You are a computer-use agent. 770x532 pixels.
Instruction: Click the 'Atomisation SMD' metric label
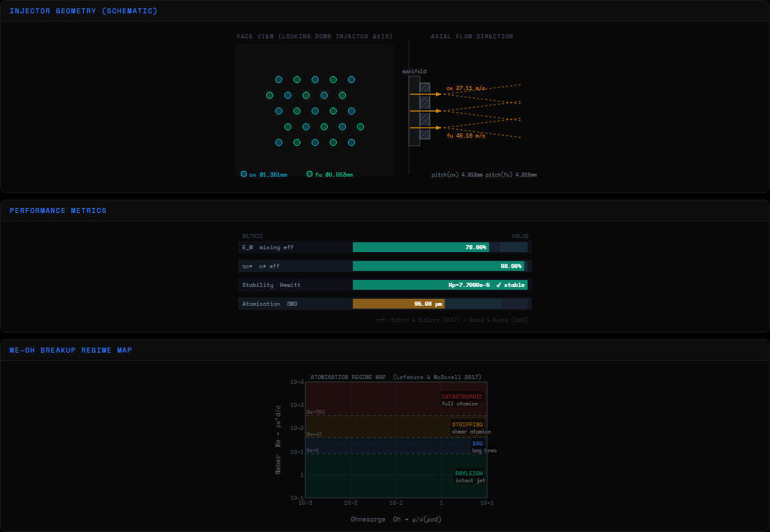[270, 304]
